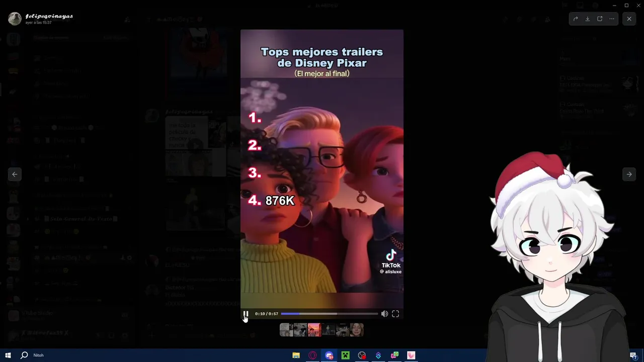Image resolution: width=644 pixels, height=362 pixels.
Task: Open OBS Studio from the taskbar
Action: click(362, 355)
